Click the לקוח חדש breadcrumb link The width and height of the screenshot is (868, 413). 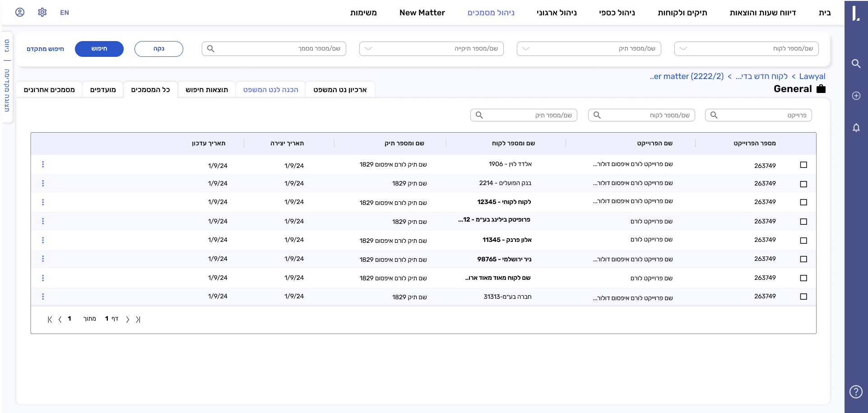coord(761,76)
